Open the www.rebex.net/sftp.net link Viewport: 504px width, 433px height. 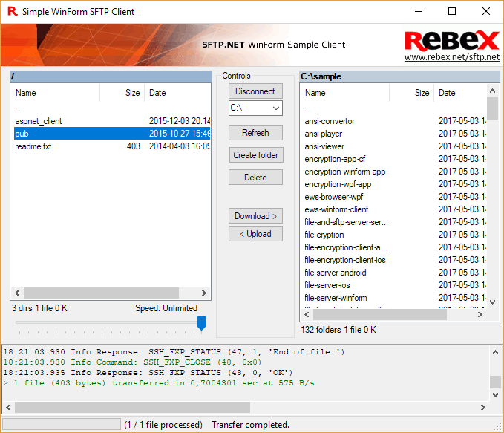click(451, 57)
